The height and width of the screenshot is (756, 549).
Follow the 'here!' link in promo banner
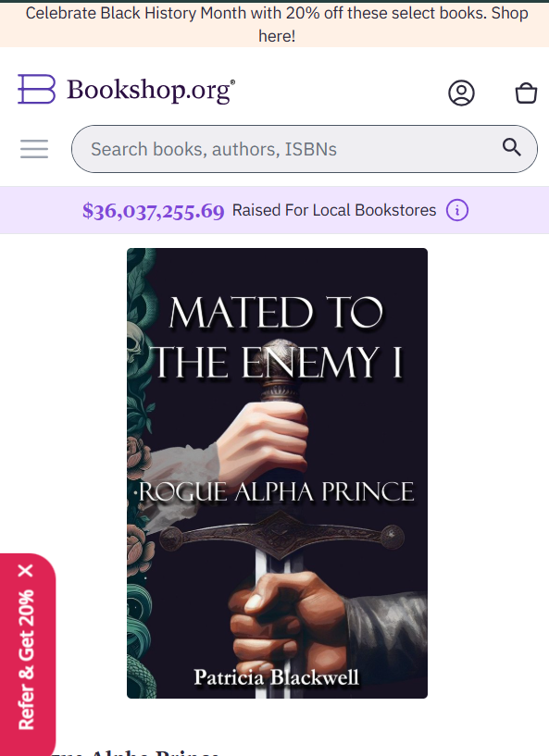[277, 36]
